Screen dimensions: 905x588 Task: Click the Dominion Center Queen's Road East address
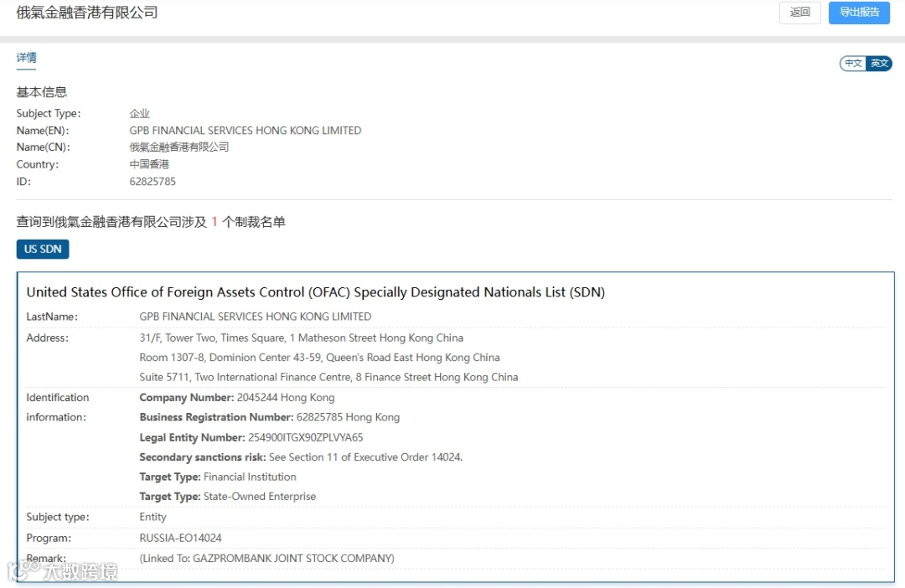[x=320, y=358]
